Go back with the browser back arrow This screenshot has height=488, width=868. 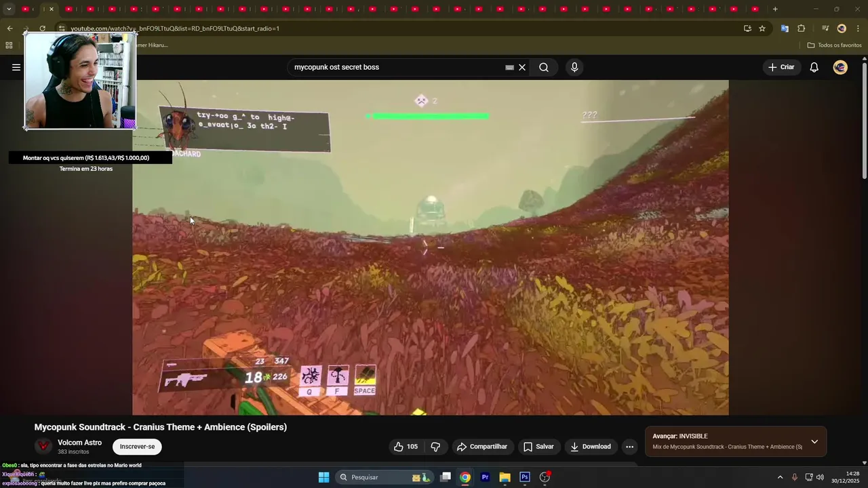click(9, 28)
